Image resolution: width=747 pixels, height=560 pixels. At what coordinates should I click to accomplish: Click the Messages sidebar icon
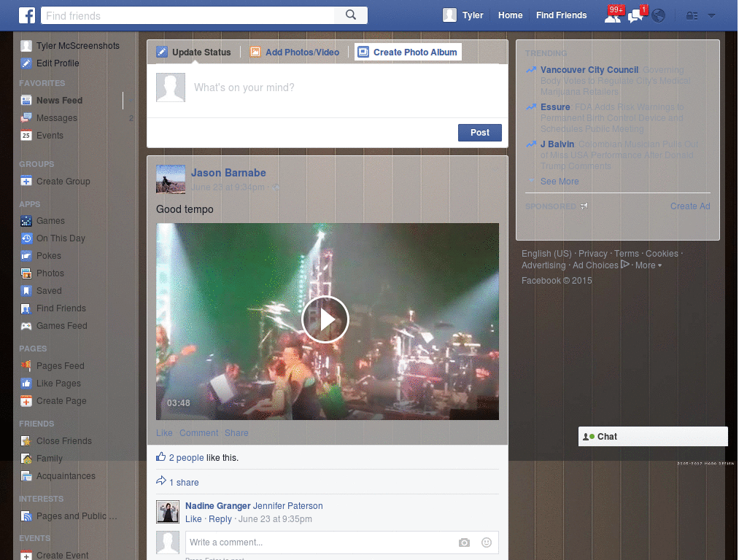tap(26, 117)
